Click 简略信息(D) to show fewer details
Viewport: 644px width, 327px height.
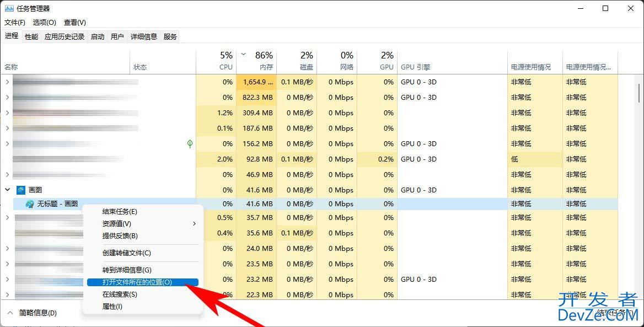coord(38,313)
